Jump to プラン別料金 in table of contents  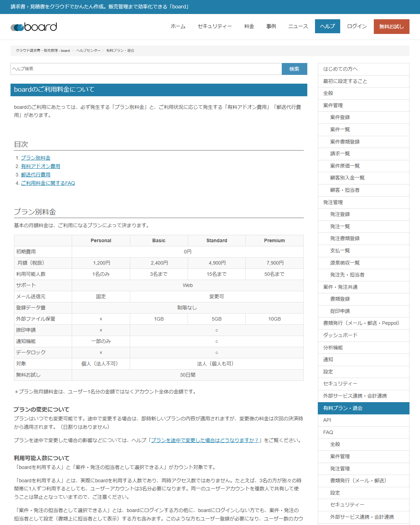(36, 158)
